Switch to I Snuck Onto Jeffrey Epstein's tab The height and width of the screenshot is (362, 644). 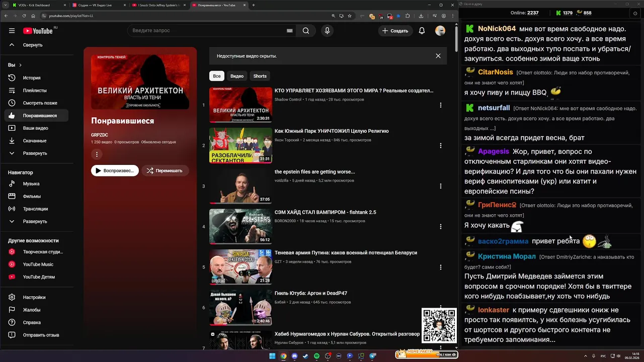pos(158,5)
